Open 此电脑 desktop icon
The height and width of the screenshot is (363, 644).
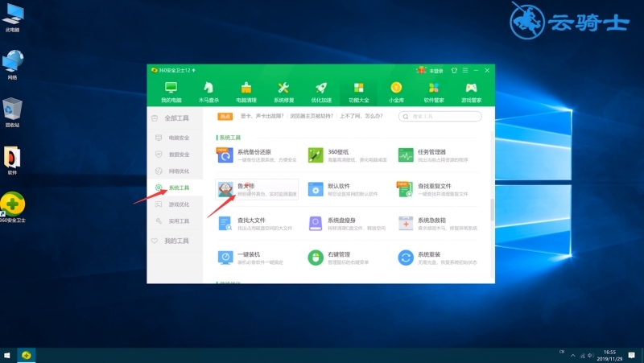point(13,17)
